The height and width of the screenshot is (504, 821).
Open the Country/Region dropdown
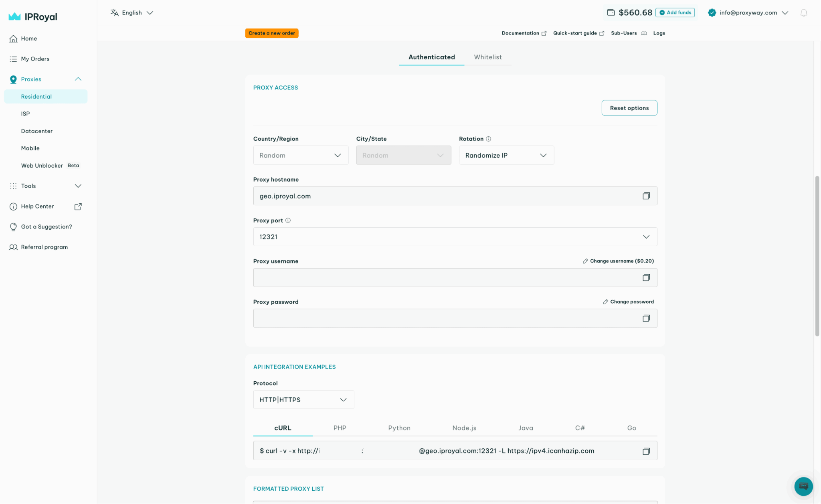pos(301,155)
